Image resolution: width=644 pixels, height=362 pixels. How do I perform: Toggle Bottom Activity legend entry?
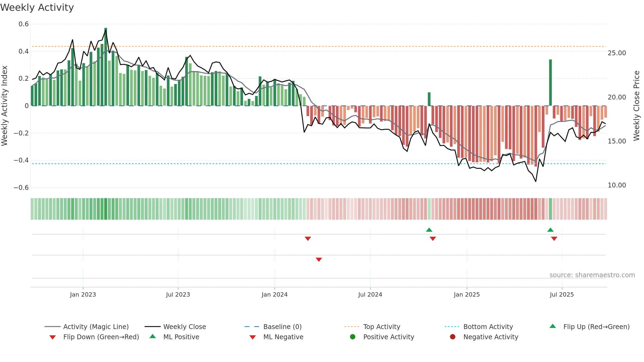click(479, 327)
